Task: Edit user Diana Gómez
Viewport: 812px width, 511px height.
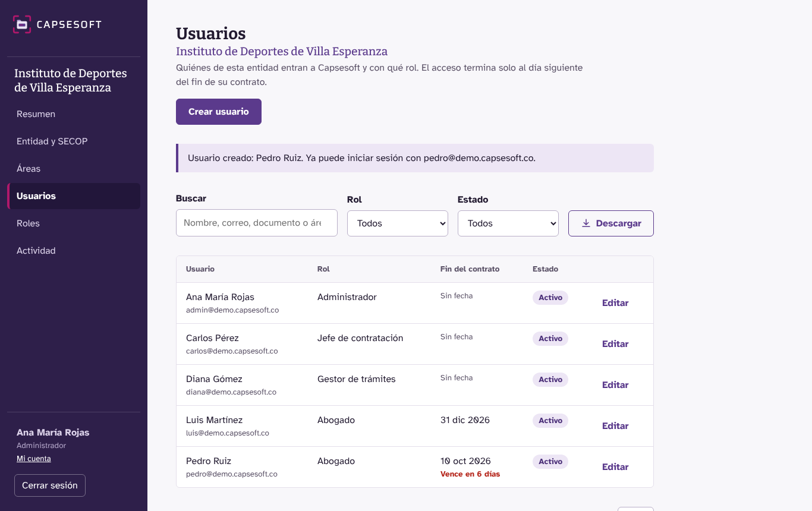Action: pos(615,385)
